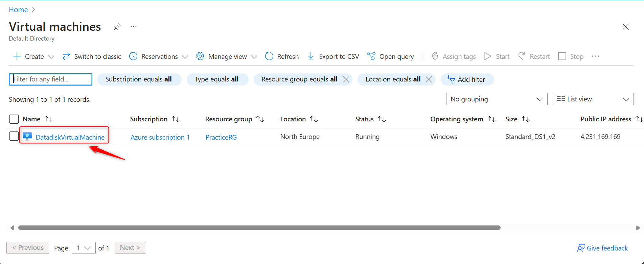Open Azure subscription 1 link
Image resolution: width=644 pixels, height=264 pixels.
coord(160,137)
